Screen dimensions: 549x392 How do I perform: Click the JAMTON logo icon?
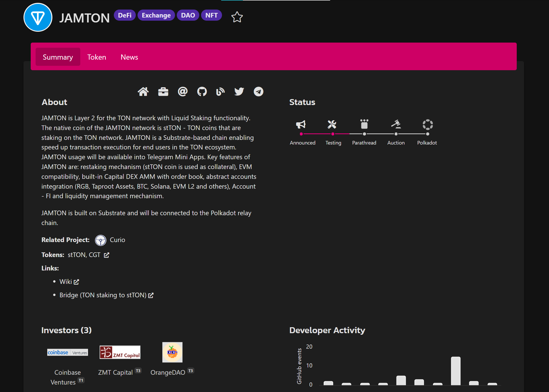tap(38, 17)
